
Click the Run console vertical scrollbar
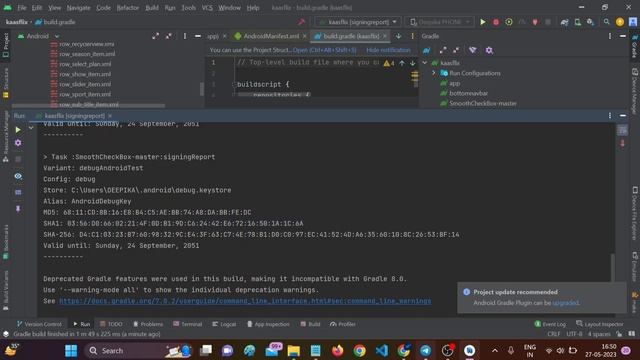coord(613,267)
